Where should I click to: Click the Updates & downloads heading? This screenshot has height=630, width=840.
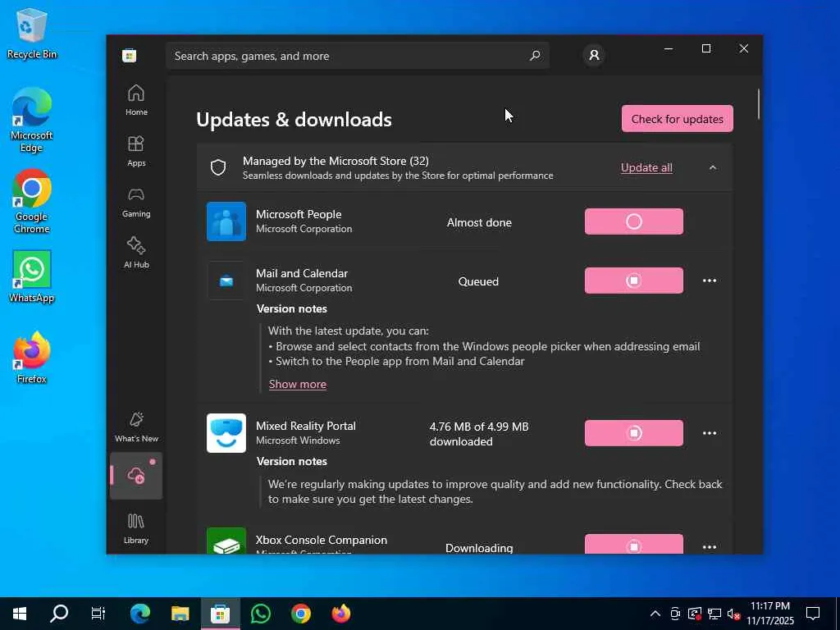coord(294,120)
